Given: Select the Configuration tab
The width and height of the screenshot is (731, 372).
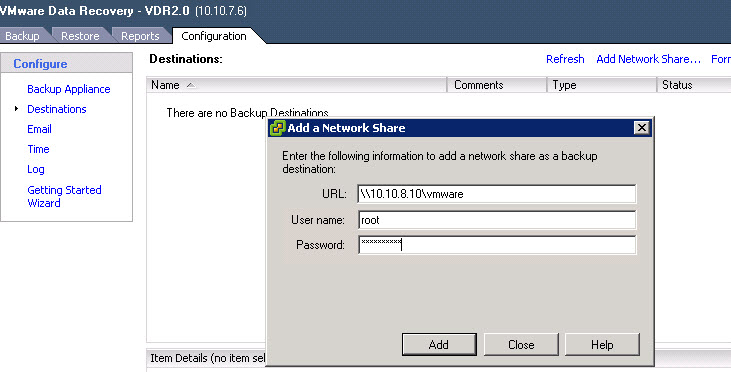Looking at the screenshot, I should pos(214,36).
